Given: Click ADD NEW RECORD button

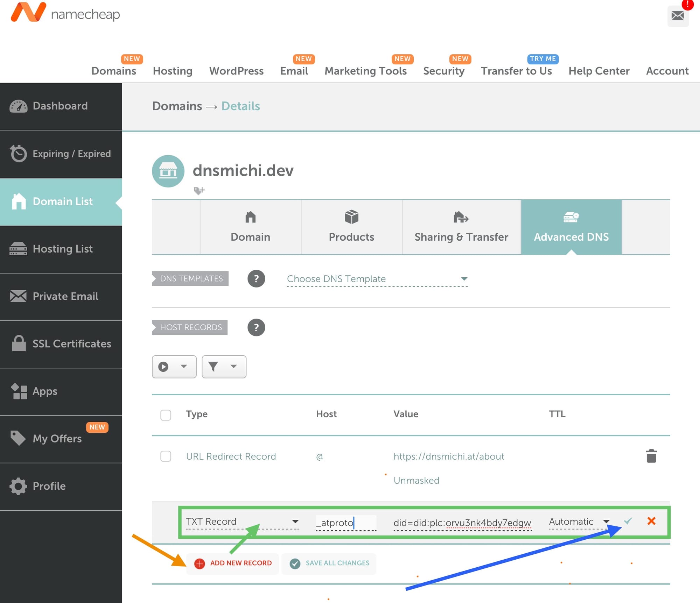Looking at the screenshot, I should 233,563.
